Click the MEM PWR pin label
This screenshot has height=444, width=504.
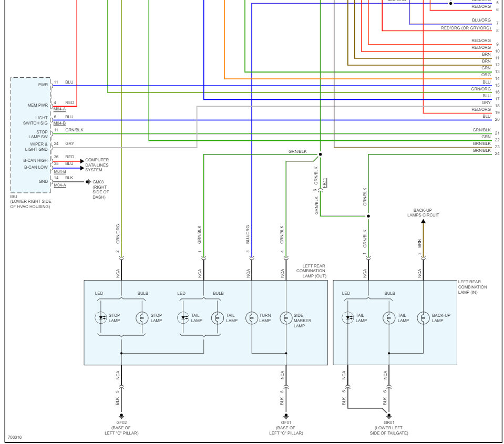pos(38,105)
